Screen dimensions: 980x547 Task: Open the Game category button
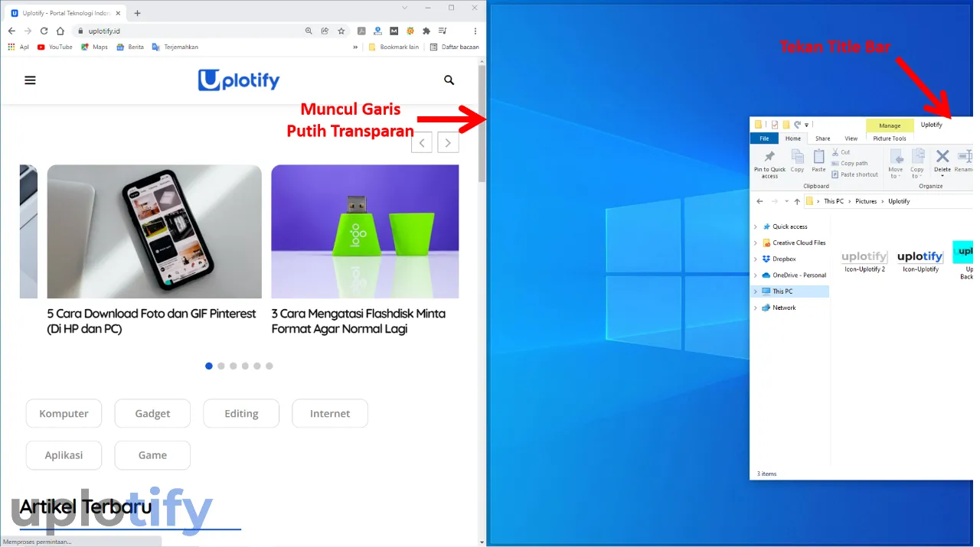152,455
